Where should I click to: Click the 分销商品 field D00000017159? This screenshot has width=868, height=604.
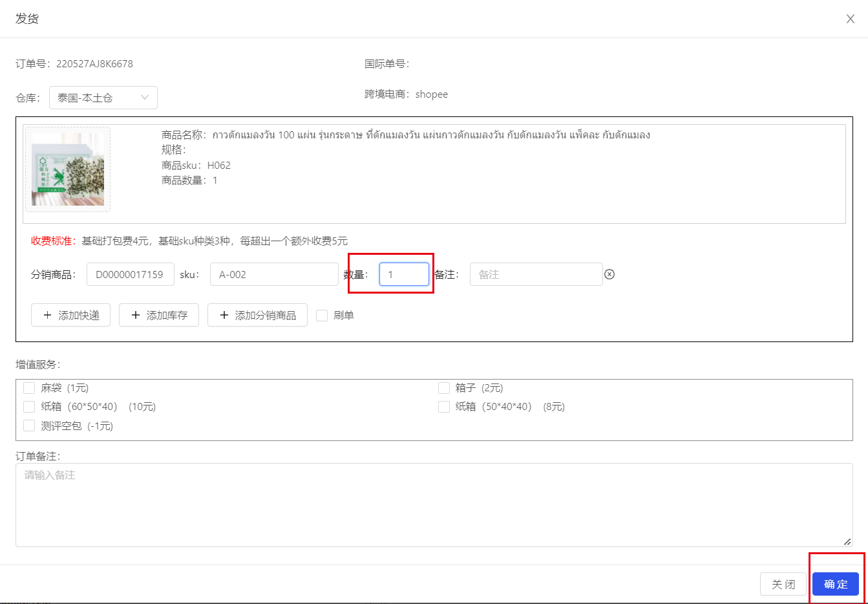click(x=130, y=274)
